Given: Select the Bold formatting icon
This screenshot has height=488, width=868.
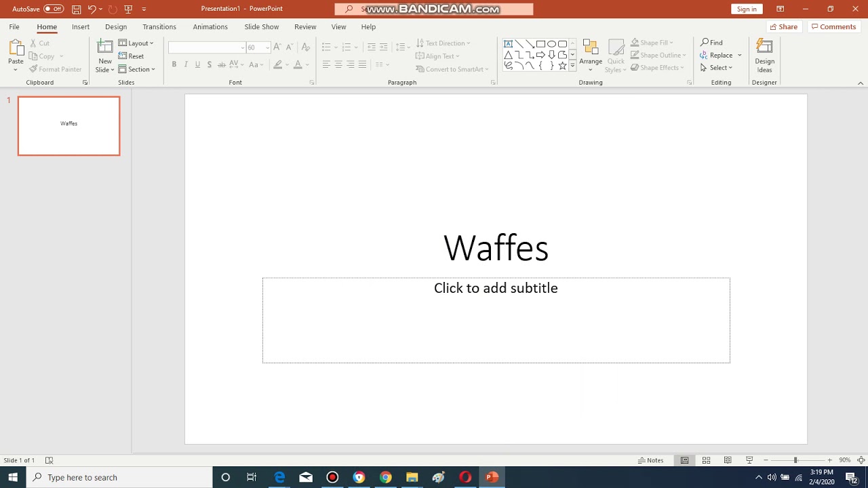Looking at the screenshot, I should click(174, 64).
